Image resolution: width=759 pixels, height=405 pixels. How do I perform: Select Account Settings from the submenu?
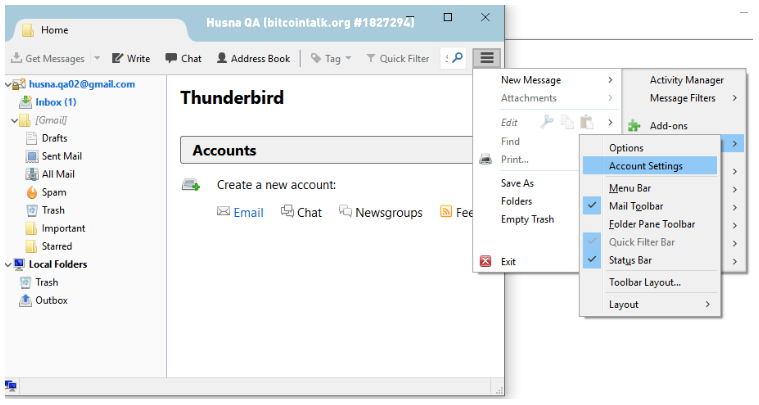(650, 165)
